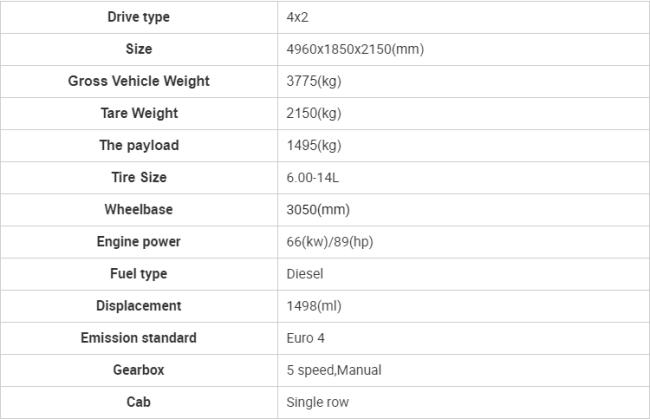Select the 4x2 drive value
Viewport: 650px width, 419px height.
click(x=297, y=17)
